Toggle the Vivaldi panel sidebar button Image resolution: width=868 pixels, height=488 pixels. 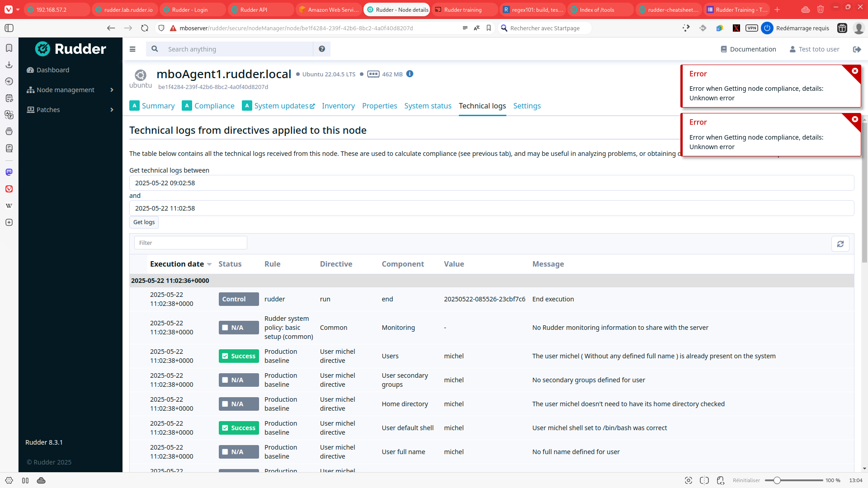9,28
